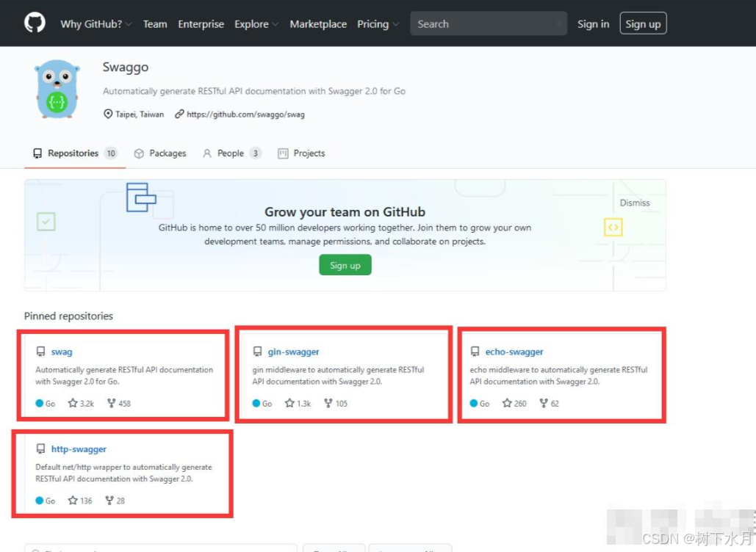Dismiss the Grow your team banner
756x552 pixels.
pyautogui.click(x=635, y=203)
